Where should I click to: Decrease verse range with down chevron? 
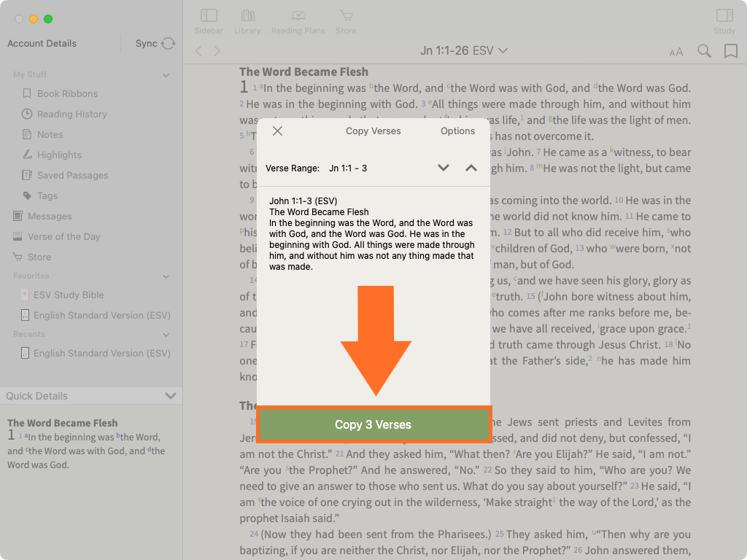pos(444,168)
